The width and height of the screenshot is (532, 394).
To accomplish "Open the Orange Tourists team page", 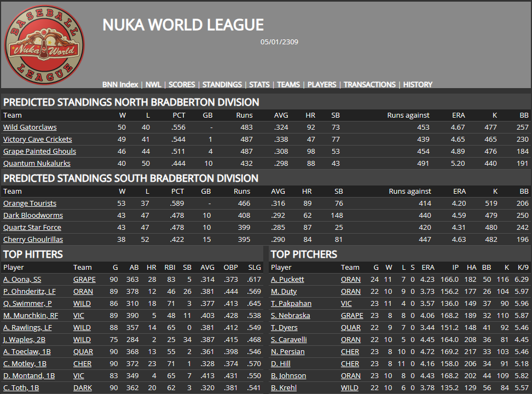I will click(30, 204).
